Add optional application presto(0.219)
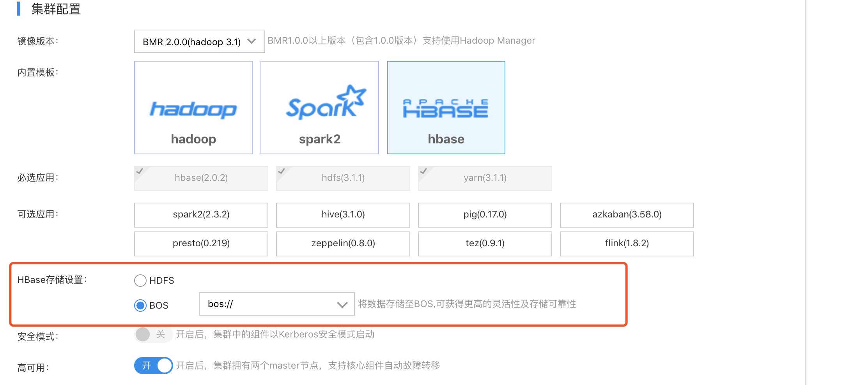 point(201,244)
